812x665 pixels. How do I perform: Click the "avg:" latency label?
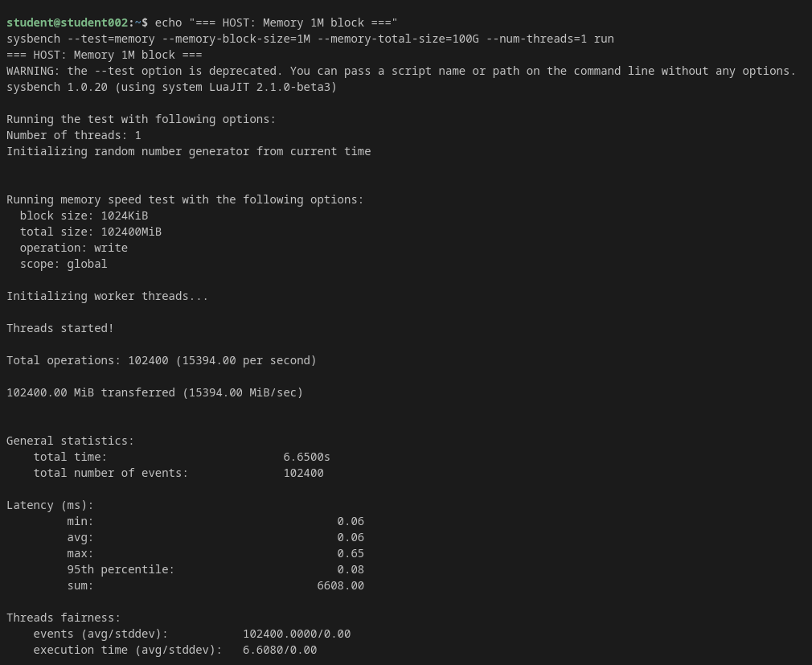tap(80, 537)
